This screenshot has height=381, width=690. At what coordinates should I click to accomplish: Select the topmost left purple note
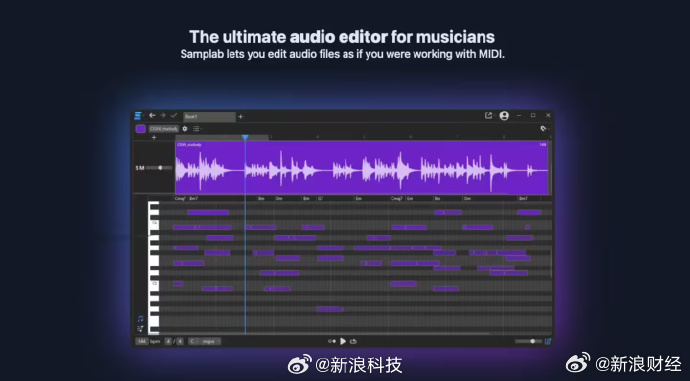pyautogui.click(x=208, y=212)
